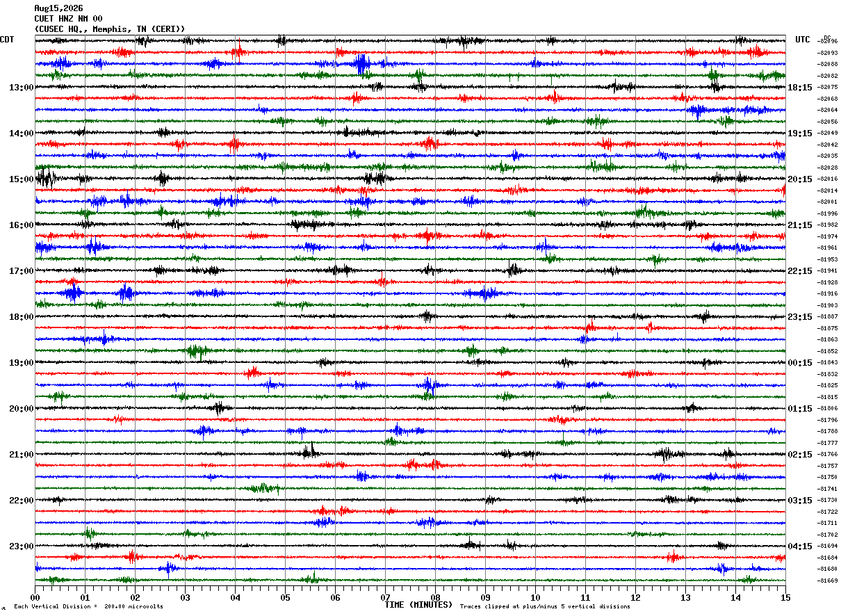This screenshot has width=841, height=616.
Task: Click the DC offset value -81694
Action: click(828, 546)
